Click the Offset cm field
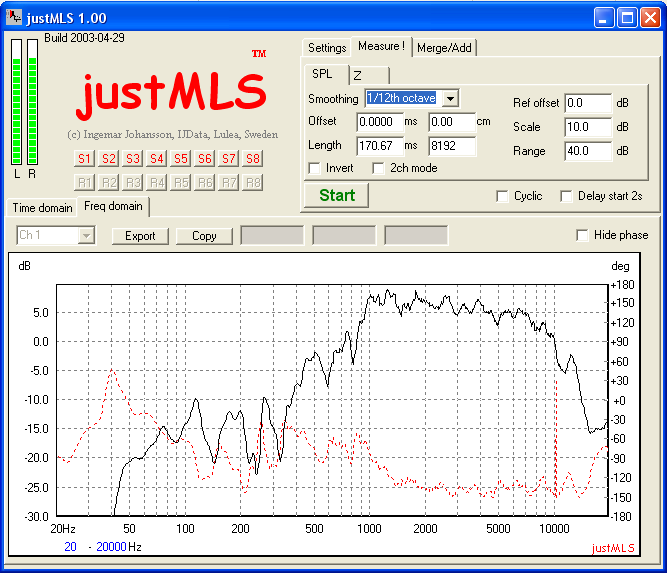Screen dimensions: 667x573 click(x=452, y=122)
